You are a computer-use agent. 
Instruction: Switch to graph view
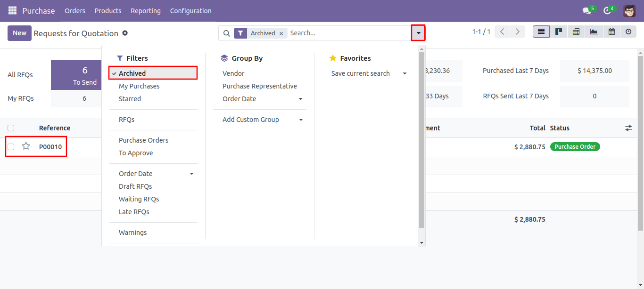[594, 32]
